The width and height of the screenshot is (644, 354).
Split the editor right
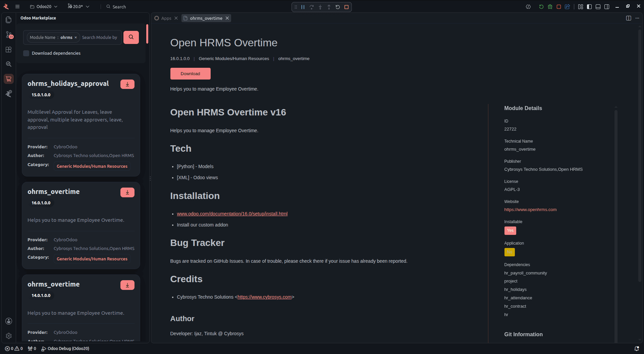point(629,18)
